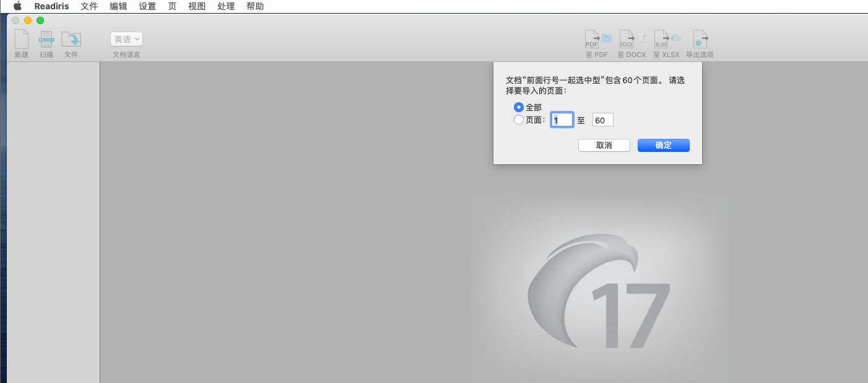Open the 处理 menu

226,6
